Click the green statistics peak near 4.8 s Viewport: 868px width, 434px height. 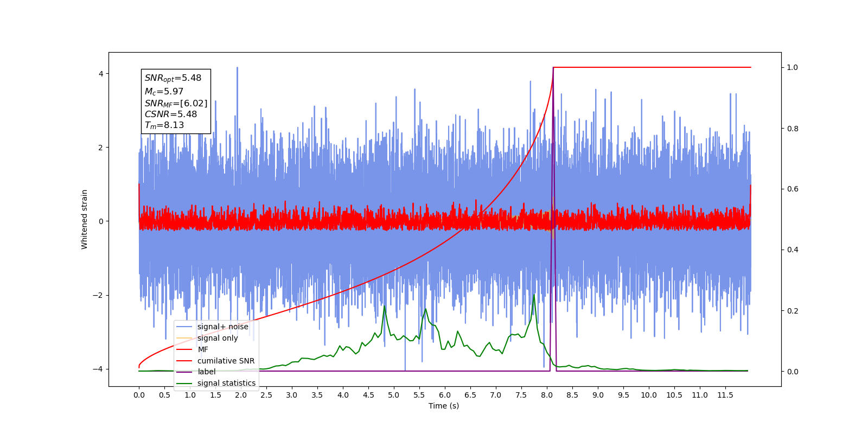385,307
